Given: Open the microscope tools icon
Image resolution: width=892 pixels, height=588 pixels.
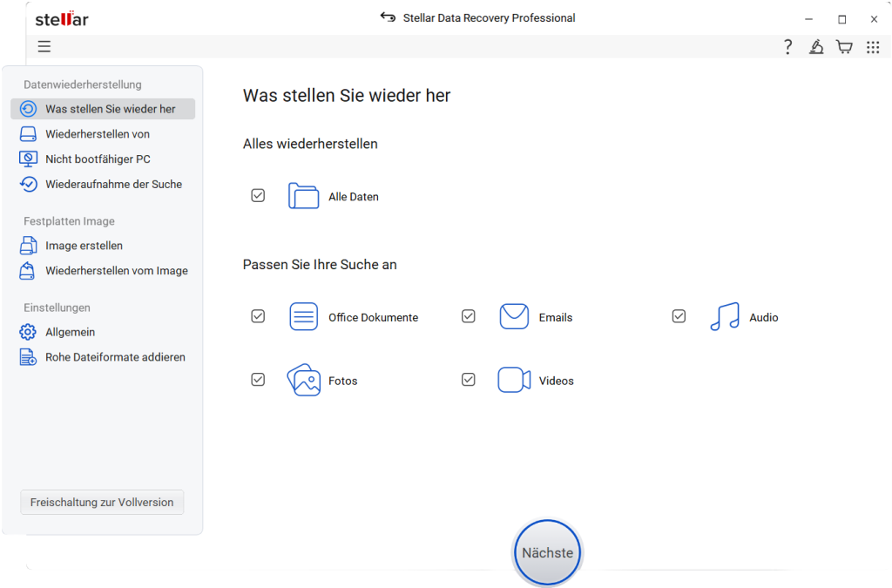Looking at the screenshot, I should click(816, 47).
